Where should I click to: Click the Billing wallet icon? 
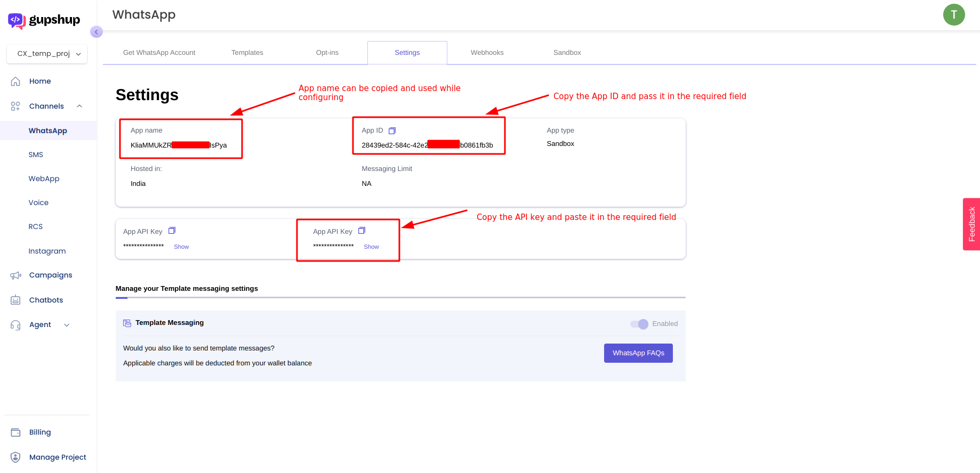tap(15, 433)
